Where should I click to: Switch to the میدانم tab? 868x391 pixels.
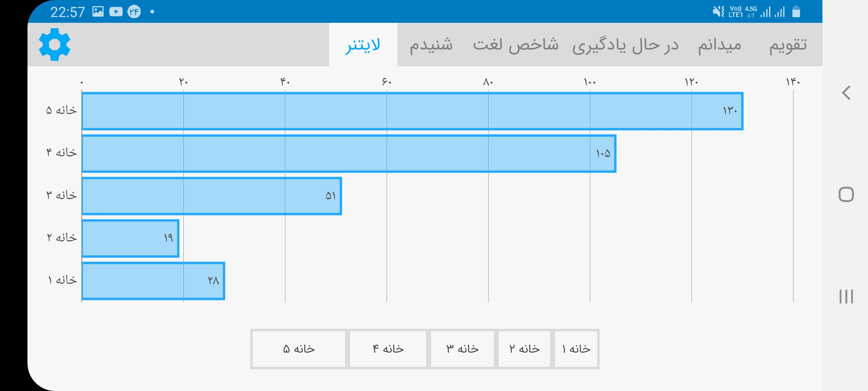coord(719,45)
